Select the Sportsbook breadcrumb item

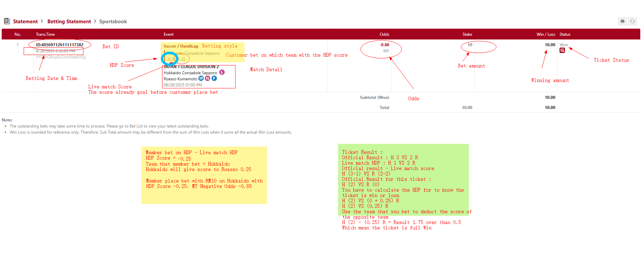pos(113,21)
